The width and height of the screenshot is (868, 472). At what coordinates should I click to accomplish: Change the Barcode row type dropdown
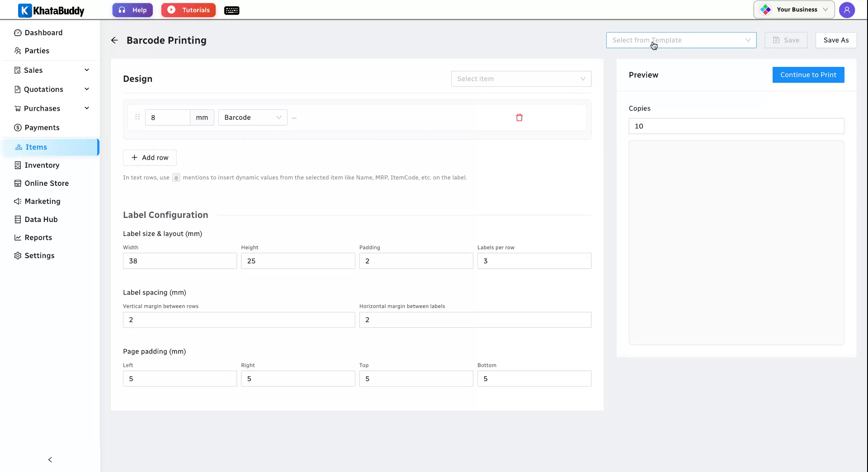coord(253,118)
